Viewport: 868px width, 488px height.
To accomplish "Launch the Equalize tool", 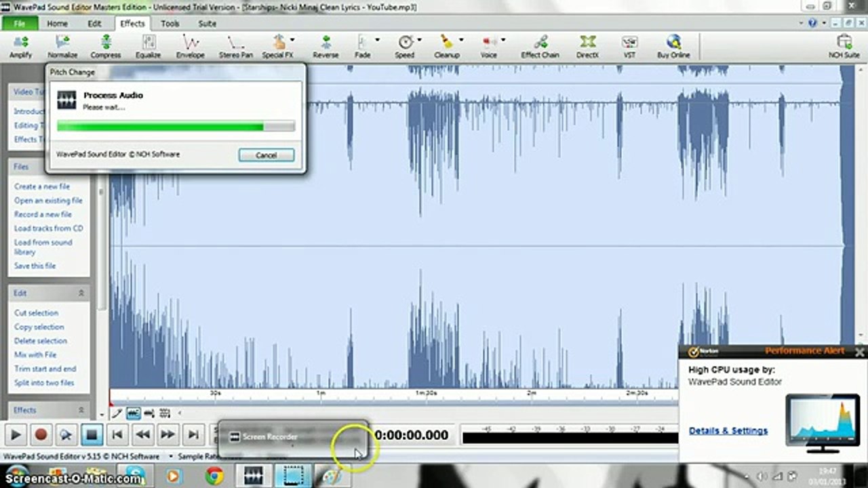I will click(x=148, y=46).
